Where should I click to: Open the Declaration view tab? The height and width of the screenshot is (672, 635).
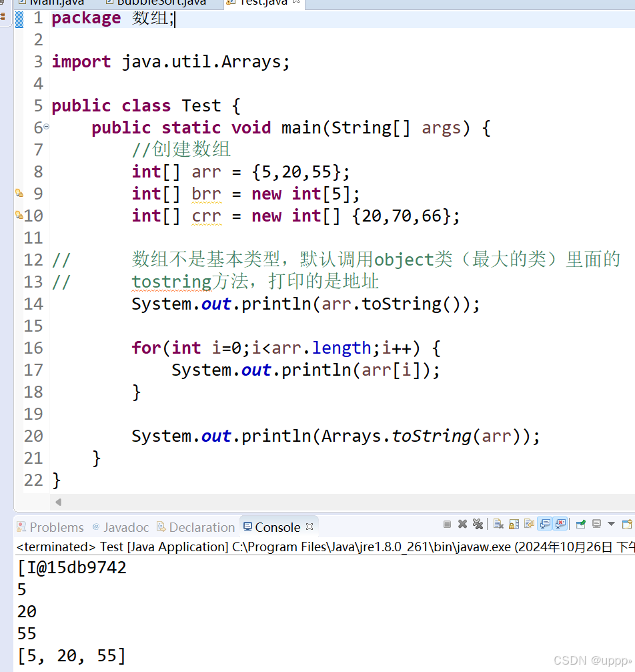point(196,527)
